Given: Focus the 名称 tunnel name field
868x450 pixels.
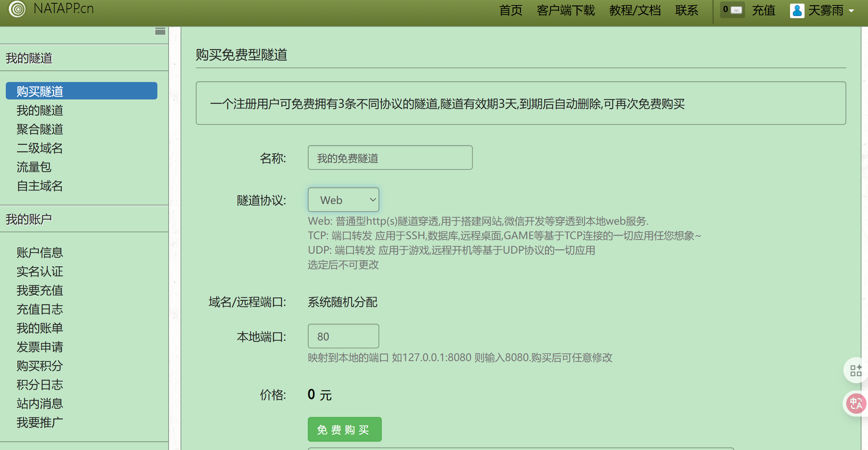Looking at the screenshot, I should coord(390,157).
